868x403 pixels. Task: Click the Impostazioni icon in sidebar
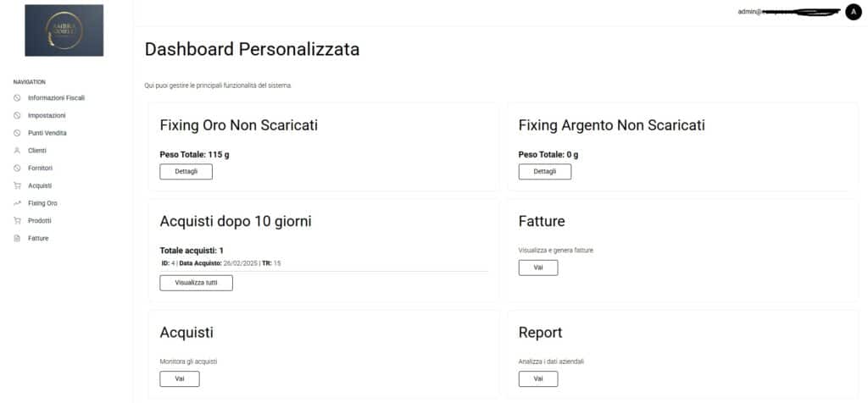click(17, 115)
